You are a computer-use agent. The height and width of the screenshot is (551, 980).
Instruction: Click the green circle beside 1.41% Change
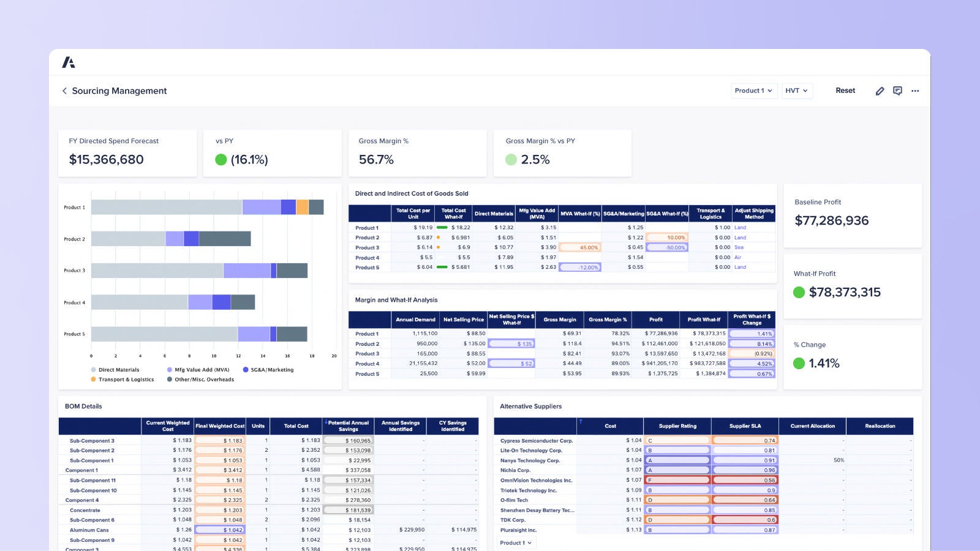tap(799, 364)
